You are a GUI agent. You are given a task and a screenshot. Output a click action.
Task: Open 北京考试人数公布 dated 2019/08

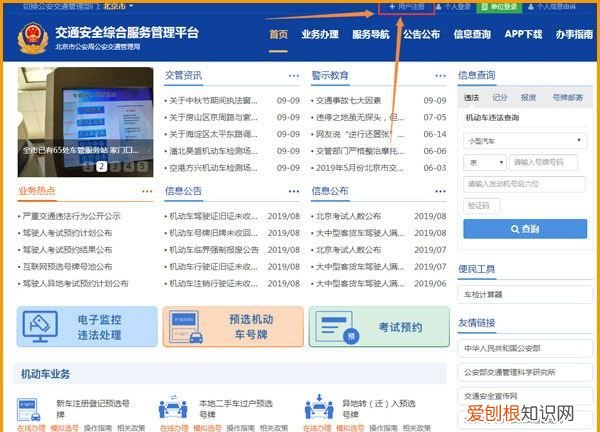pyautogui.click(x=348, y=216)
